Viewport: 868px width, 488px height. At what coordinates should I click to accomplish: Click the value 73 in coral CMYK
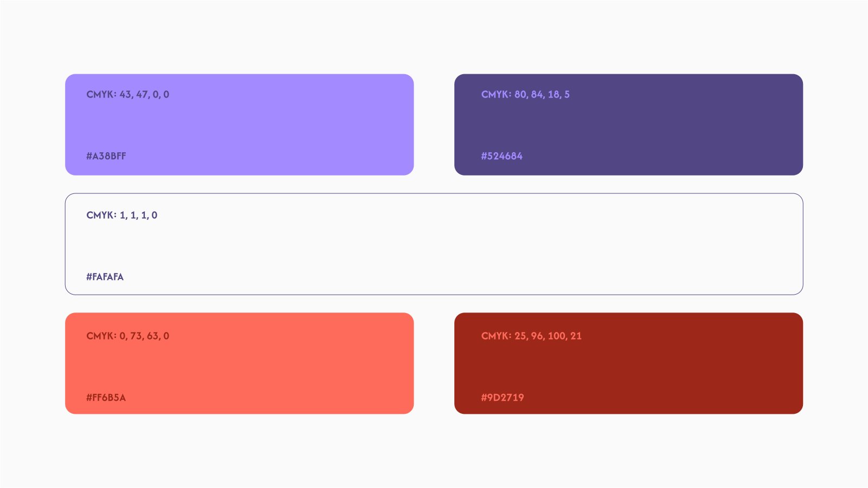tap(136, 336)
